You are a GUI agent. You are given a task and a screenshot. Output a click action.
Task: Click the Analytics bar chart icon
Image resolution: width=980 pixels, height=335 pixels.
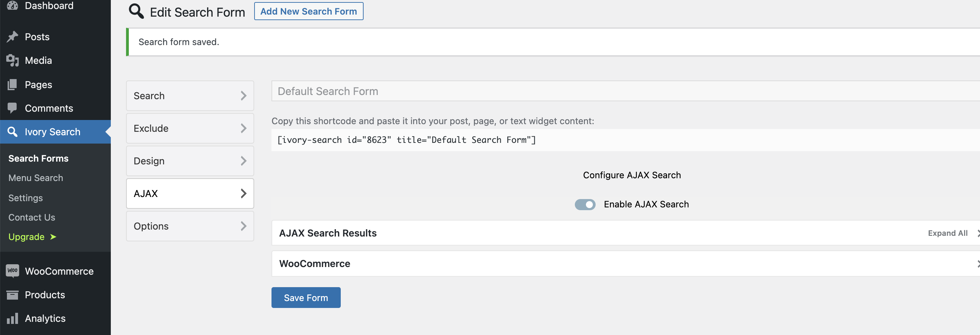(x=12, y=318)
